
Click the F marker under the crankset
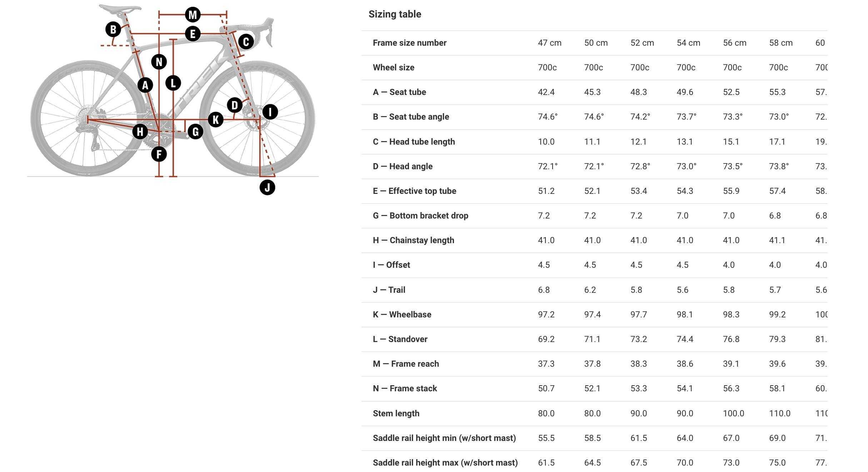pyautogui.click(x=159, y=154)
